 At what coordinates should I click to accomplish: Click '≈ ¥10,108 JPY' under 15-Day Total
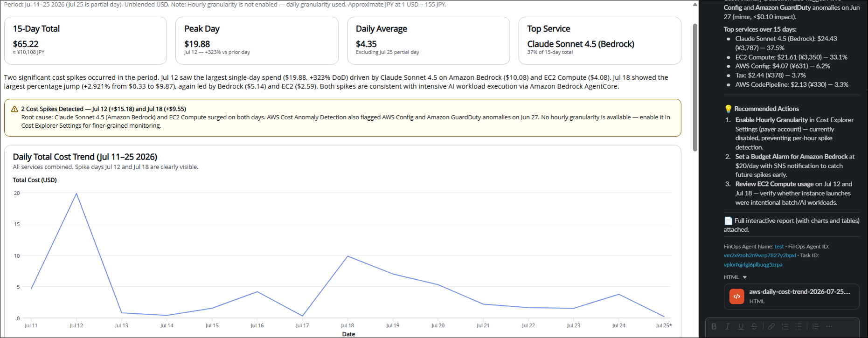point(28,52)
